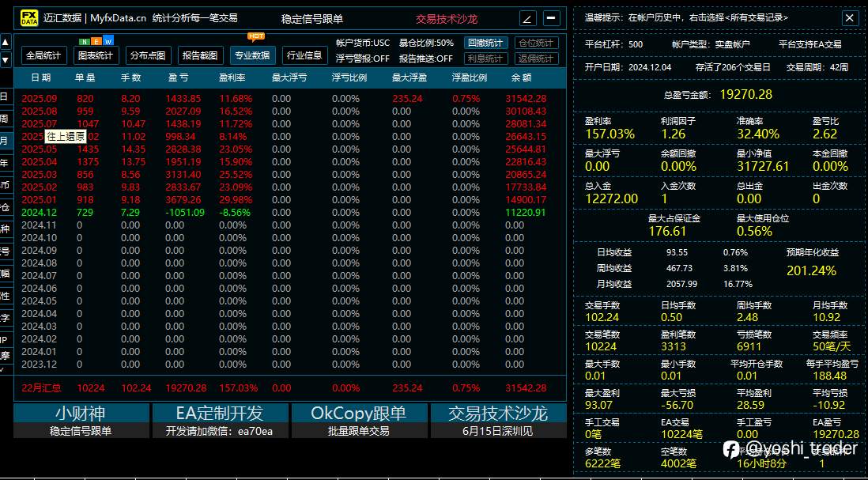Click the angle/restore icon in title bar
Viewport: 868px width, 480px height.
click(527, 18)
